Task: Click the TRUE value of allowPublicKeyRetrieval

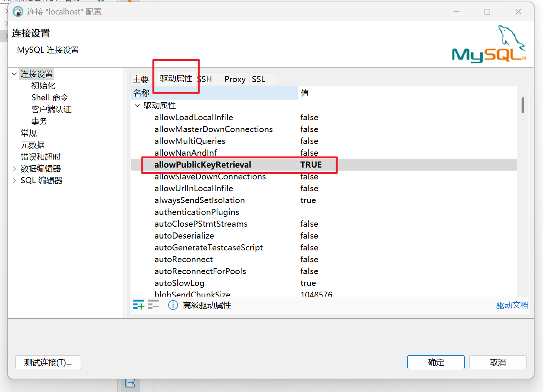Action: tap(311, 165)
